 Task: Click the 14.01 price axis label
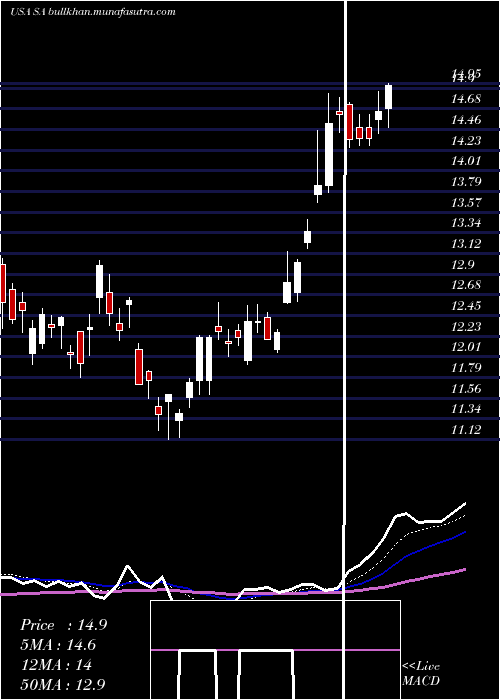click(466, 161)
